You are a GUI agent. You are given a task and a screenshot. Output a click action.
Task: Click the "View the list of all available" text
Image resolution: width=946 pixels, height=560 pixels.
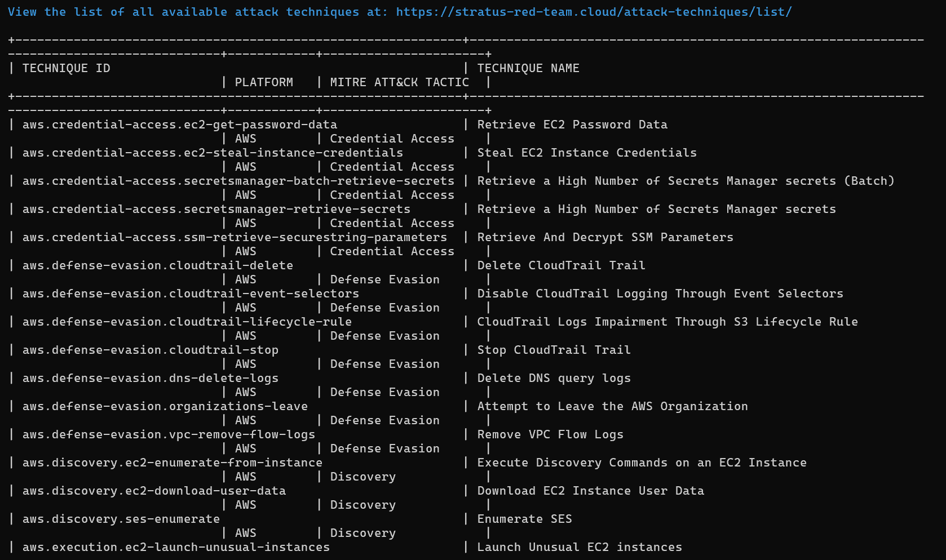(x=117, y=12)
